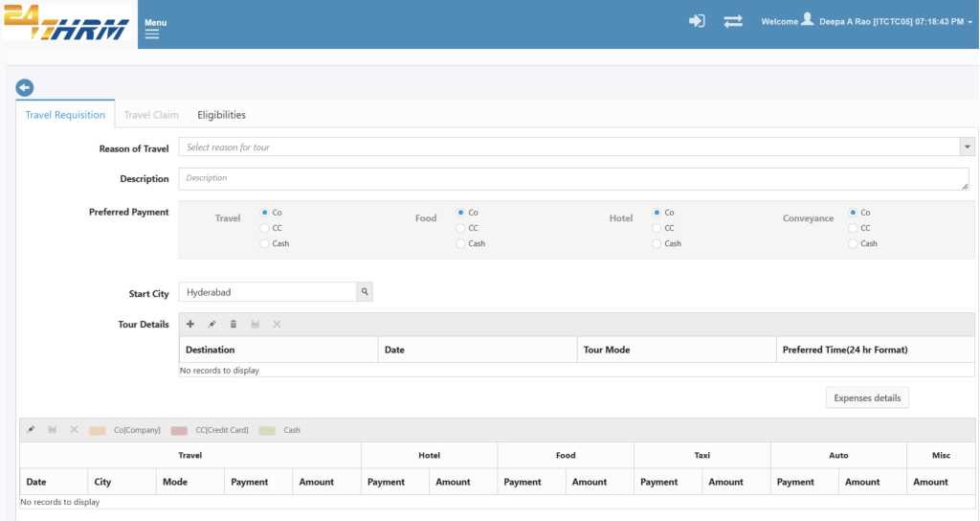The width and height of the screenshot is (980, 521).
Task: Select Cash radio for Travel payment
Action: [x=264, y=244]
